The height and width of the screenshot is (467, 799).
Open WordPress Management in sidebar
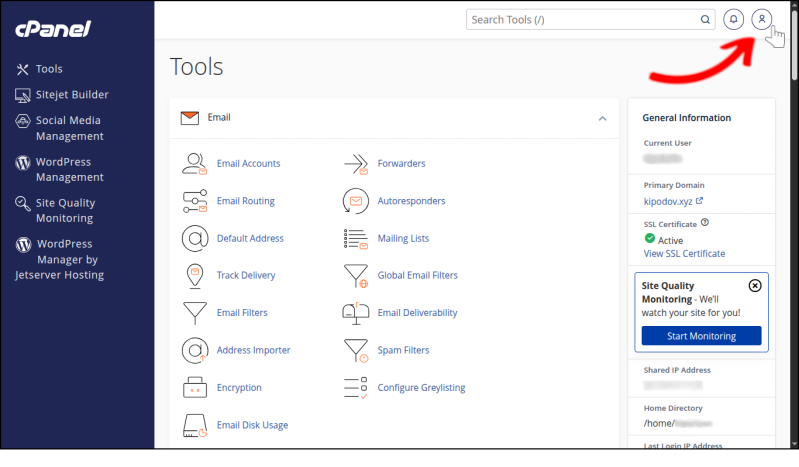[69, 169]
